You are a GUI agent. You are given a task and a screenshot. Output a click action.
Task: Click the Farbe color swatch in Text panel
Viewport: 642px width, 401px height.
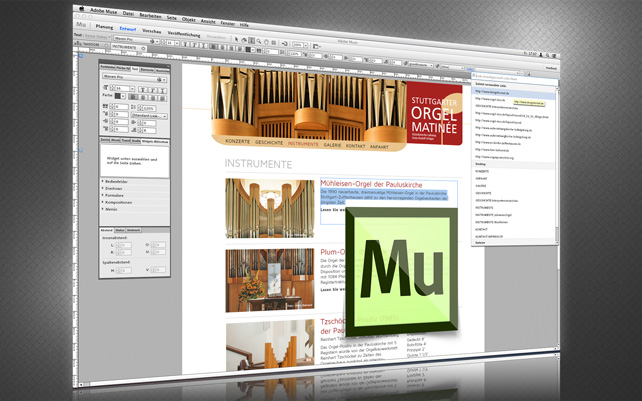coord(118,96)
